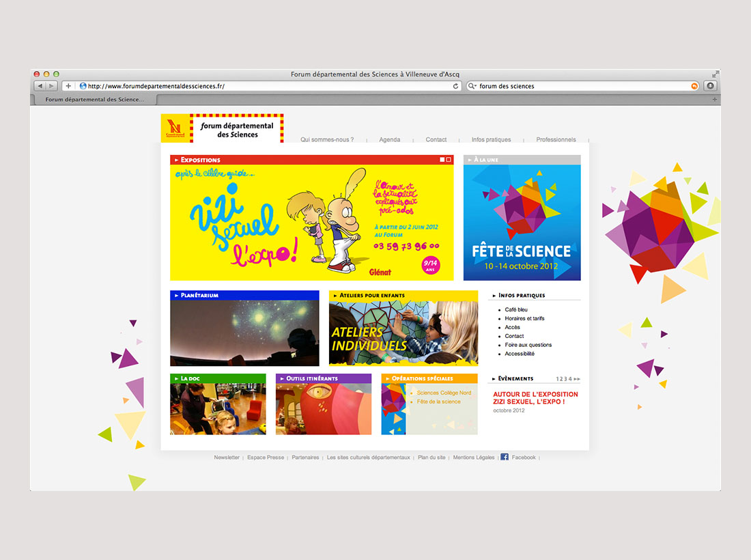Select the Forum départemental des Science... browser tab
The height and width of the screenshot is (560, 751).
pyautogui.click(x=94, y=100)
